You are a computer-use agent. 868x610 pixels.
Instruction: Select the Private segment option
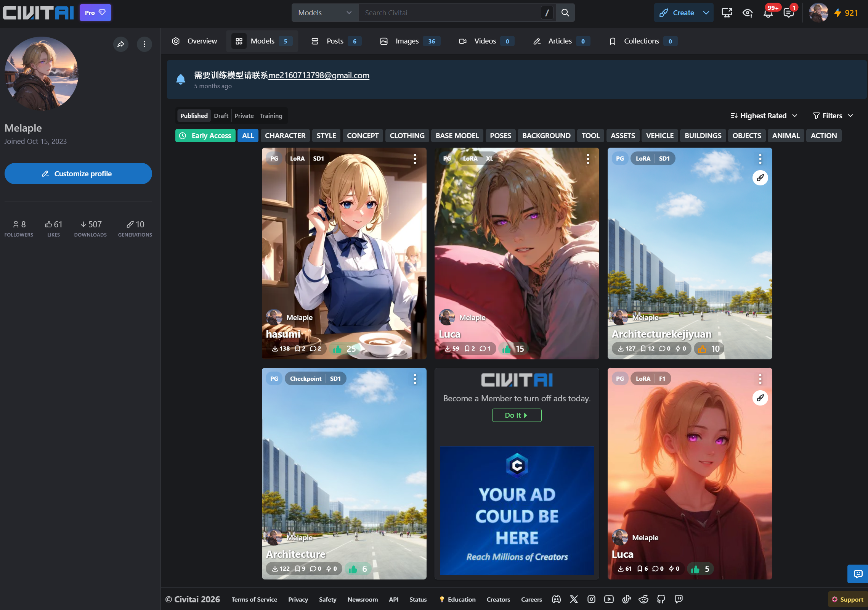point(244,116)
